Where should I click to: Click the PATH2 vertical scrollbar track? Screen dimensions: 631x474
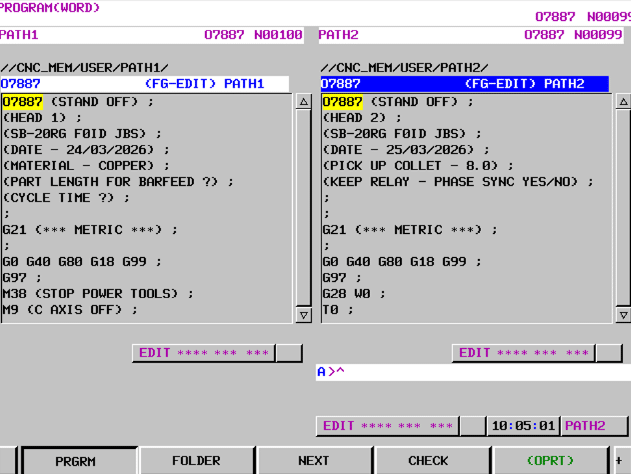624,208
